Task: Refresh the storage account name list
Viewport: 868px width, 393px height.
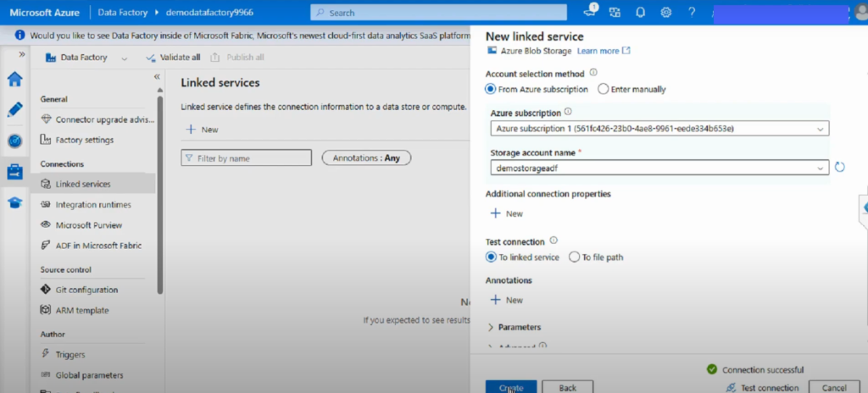Action: [x=839, y=167]
